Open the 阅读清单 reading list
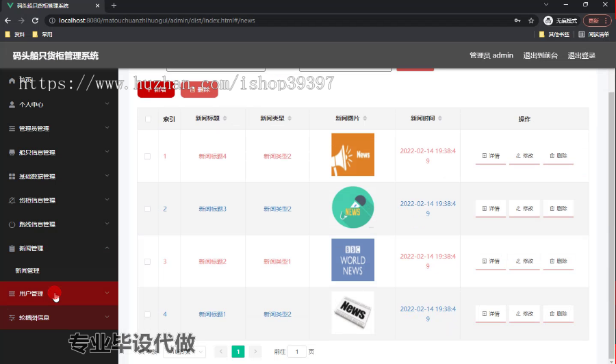 point(593,35)
